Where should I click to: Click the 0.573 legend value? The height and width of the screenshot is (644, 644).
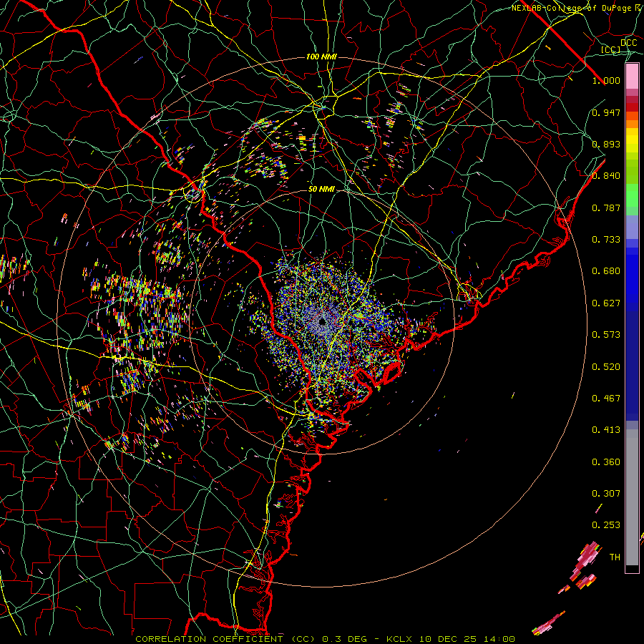606,335
